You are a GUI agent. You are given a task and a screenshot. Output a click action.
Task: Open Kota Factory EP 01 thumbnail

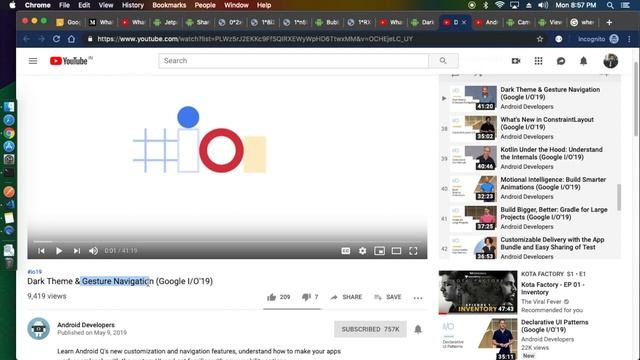(478, 292)
